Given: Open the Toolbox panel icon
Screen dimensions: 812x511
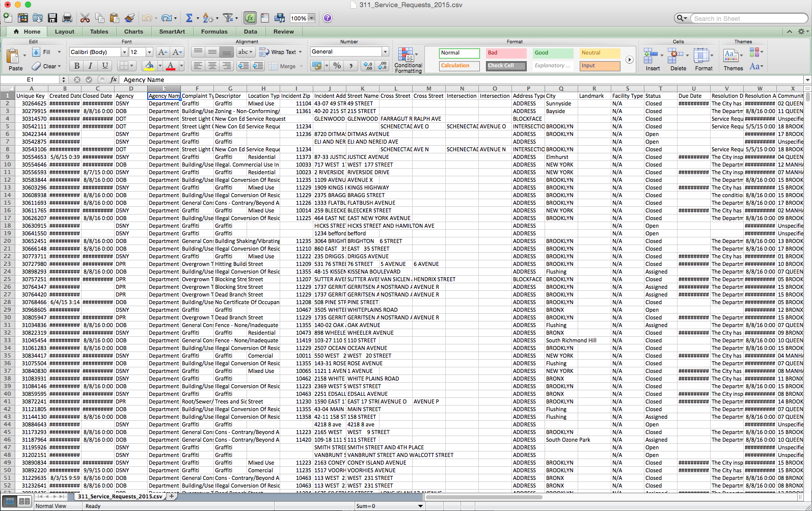Looking at the screenshot, I should (265, 18).
